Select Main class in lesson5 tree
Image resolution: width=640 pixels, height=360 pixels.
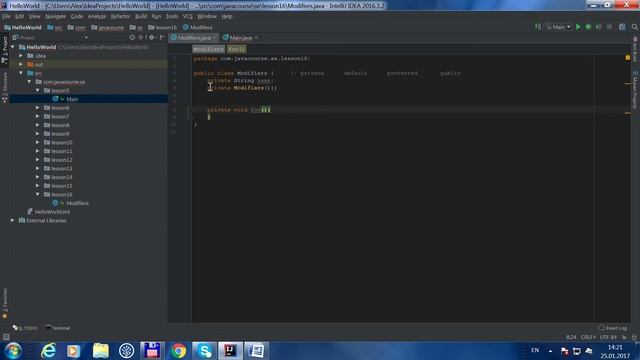[x=72, y=99]
